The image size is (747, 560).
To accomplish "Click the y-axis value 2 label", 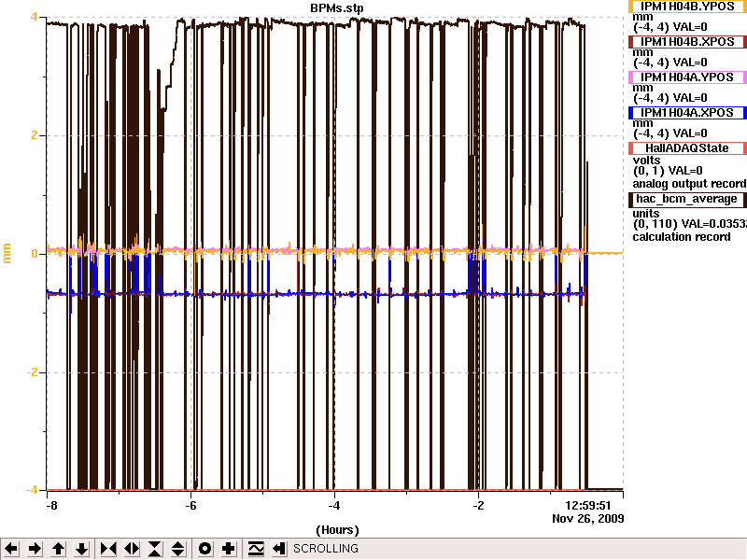I will click(35, 135).
